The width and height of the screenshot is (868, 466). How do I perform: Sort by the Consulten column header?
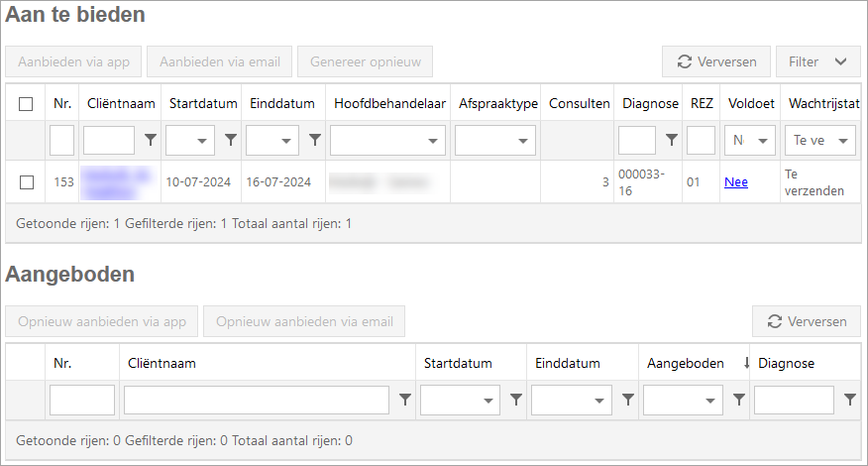[x=579, y=103]
